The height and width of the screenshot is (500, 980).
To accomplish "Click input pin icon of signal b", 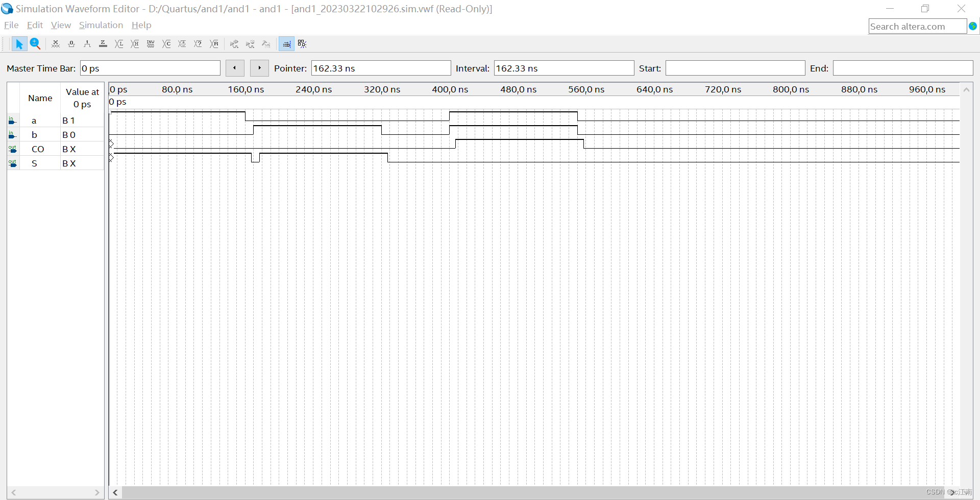I will 13,135.
